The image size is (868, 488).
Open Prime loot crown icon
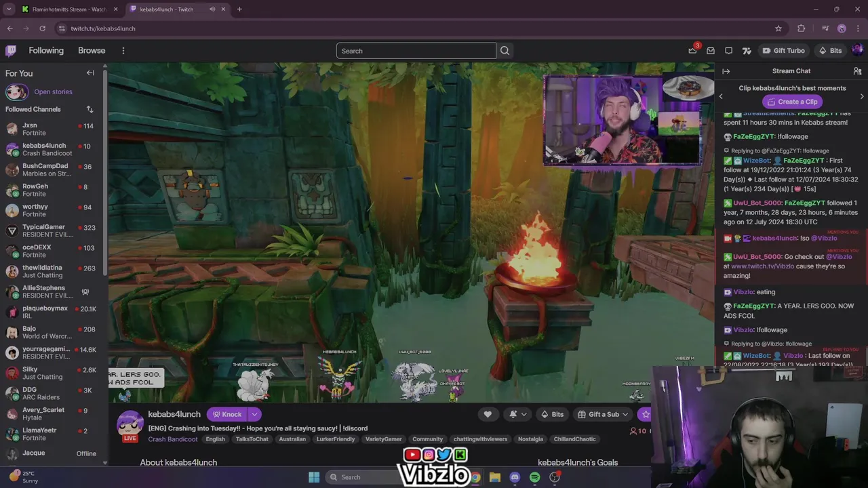692,50
